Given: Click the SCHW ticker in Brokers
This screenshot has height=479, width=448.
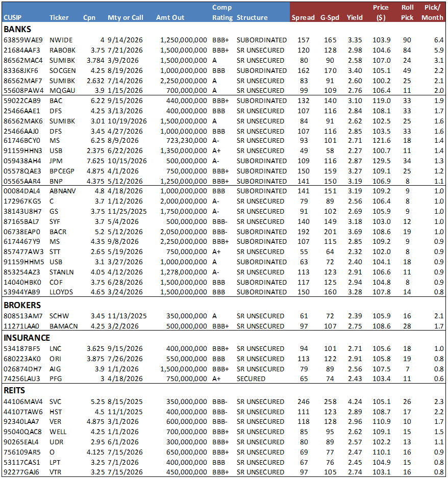Looking at the screenshot, I should [59, 316].
